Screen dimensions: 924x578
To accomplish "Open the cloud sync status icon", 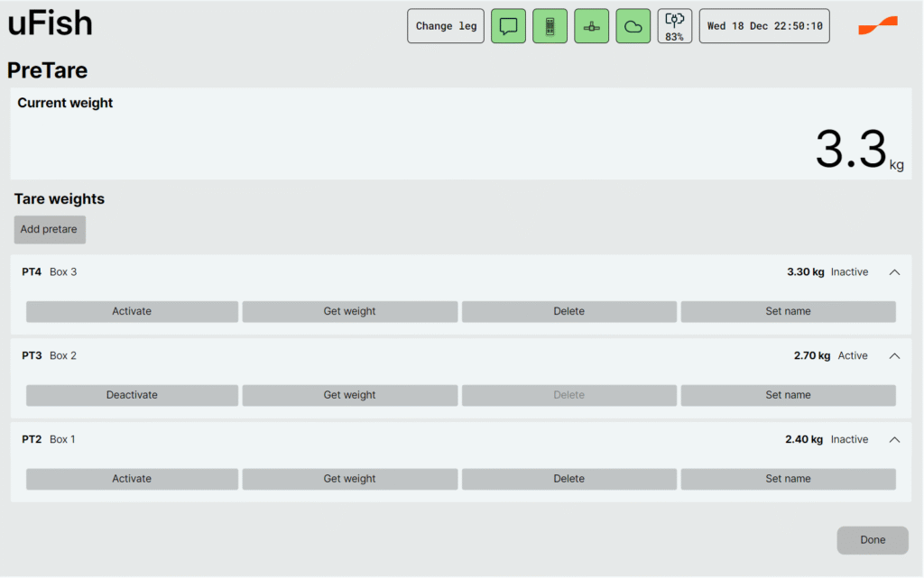I will (x=633, y=26).
